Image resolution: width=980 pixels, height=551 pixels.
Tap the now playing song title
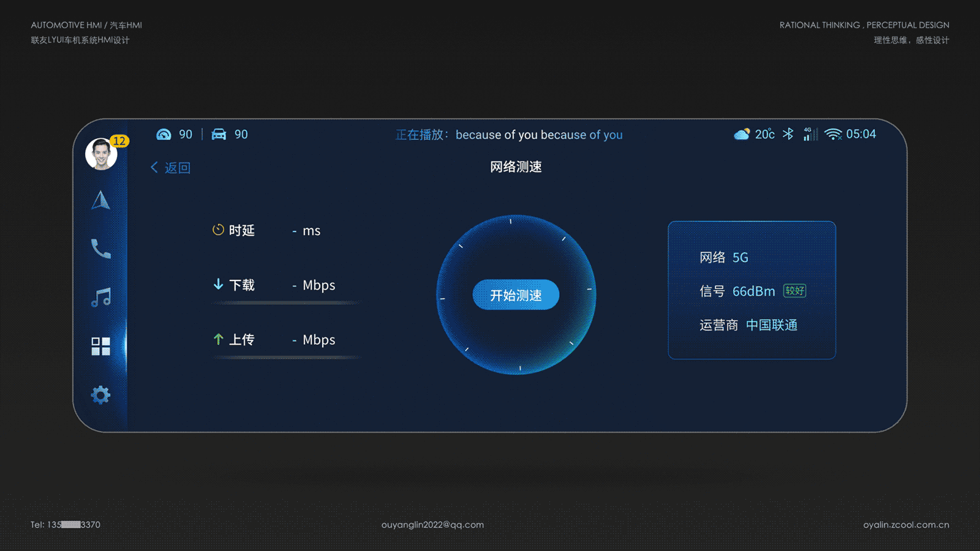(x=539, y=135)
